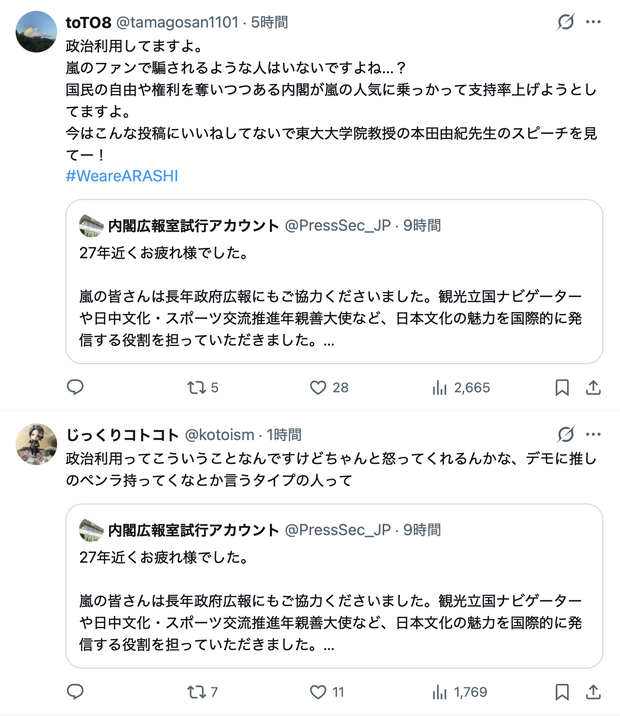The image size is (620, 716).
Task: View analytics showing 2,665 views
Action: 461,388
